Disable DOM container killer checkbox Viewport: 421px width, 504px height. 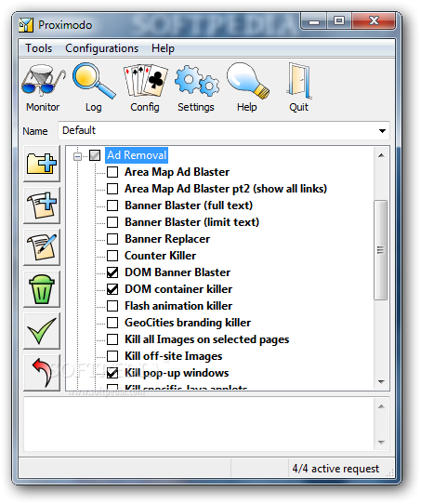(112, 289)
